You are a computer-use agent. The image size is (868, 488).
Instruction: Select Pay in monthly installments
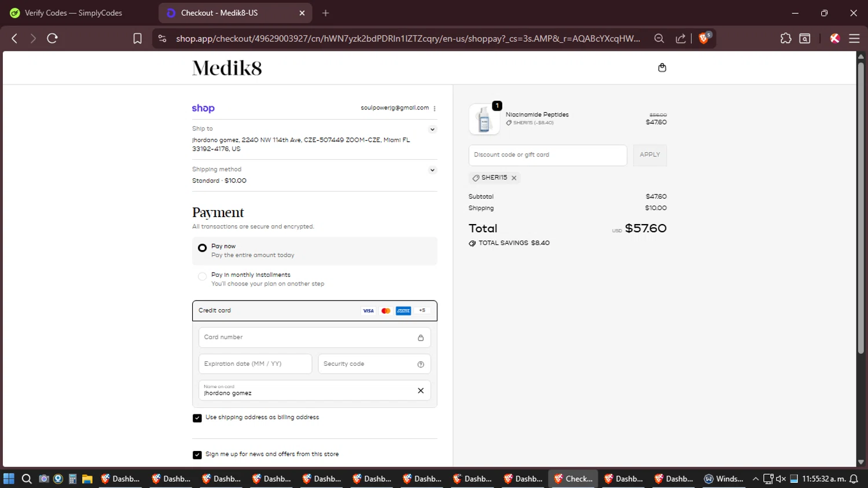[202, 277]
